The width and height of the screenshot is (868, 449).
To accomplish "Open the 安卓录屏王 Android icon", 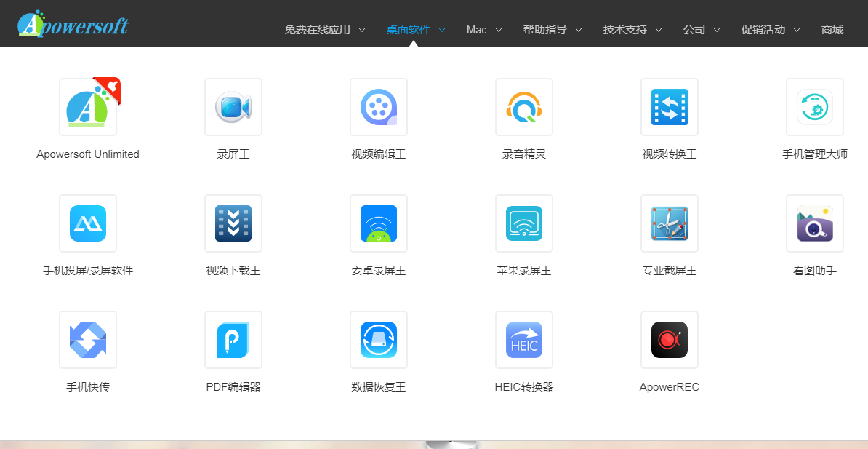I will click(x=379, y=223).
